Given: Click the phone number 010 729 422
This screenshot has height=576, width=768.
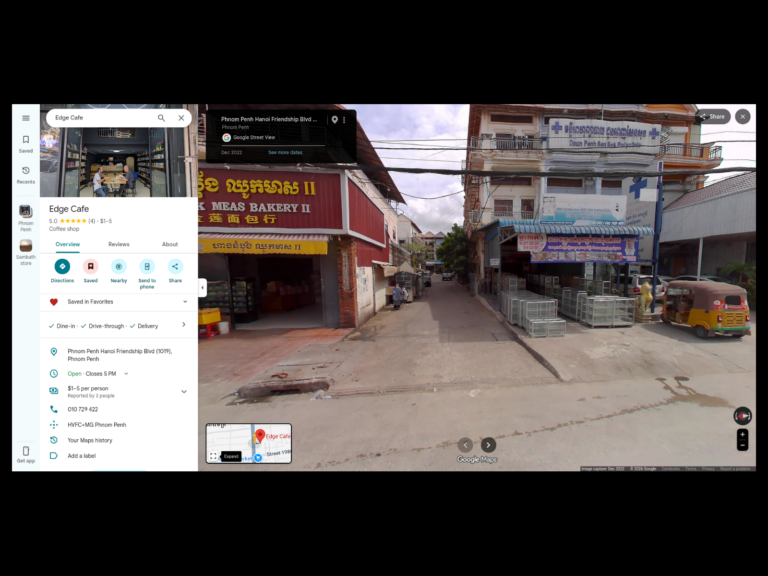Looking at the screenshot, I should click(83, 409).
